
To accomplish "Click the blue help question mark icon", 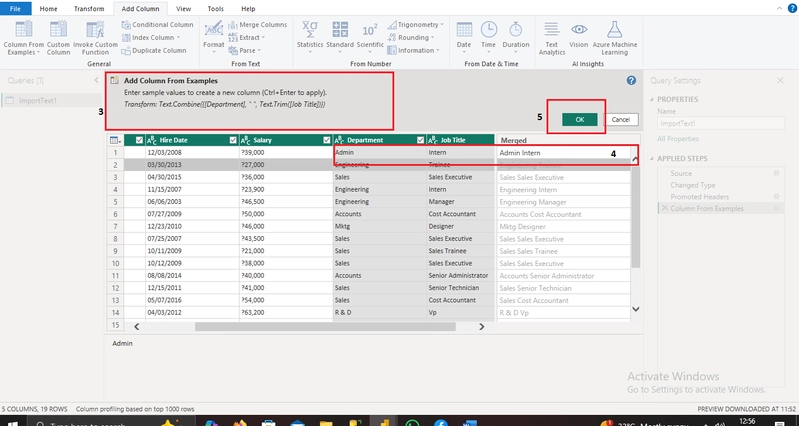I will (x=631, y=81).
